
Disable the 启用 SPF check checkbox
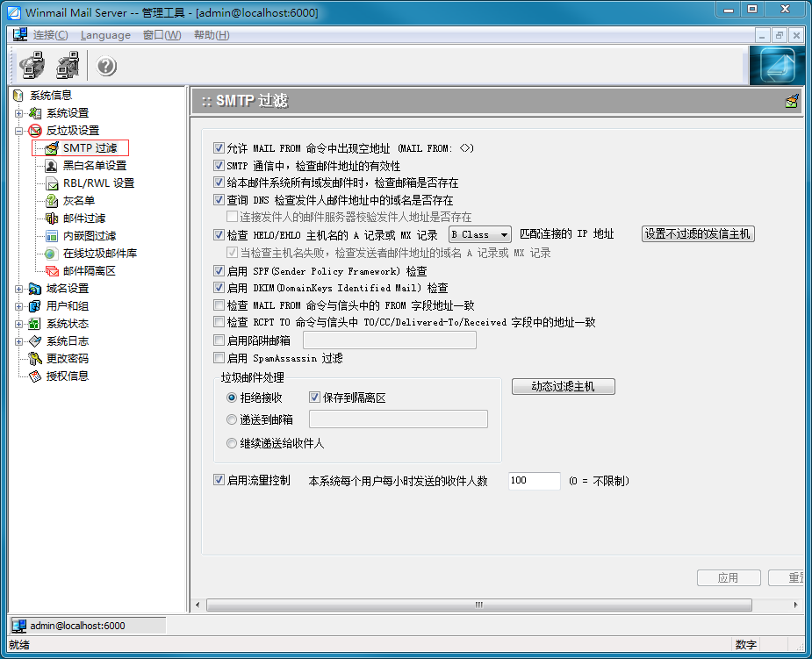coord(219,271)
